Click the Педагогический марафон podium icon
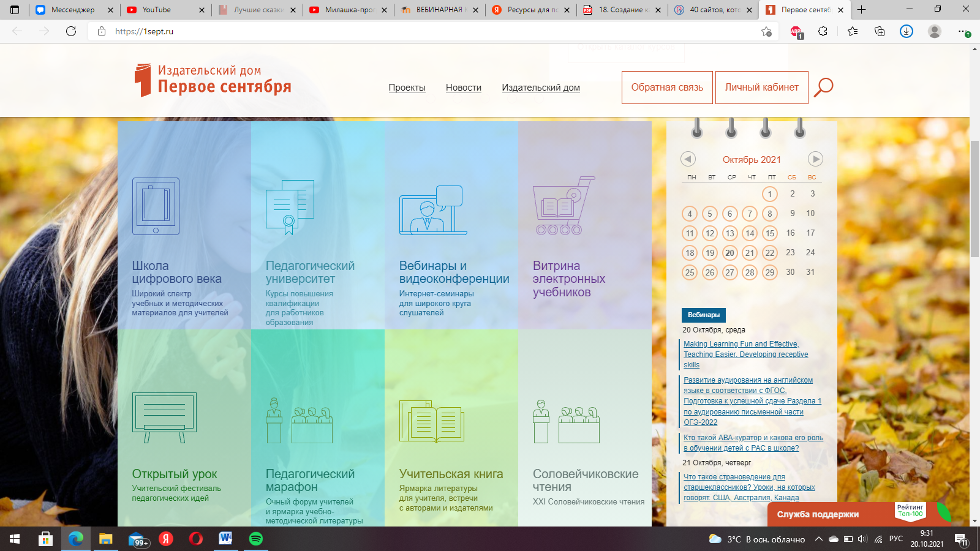Viewport: 980px width, 551px height. 299,421
